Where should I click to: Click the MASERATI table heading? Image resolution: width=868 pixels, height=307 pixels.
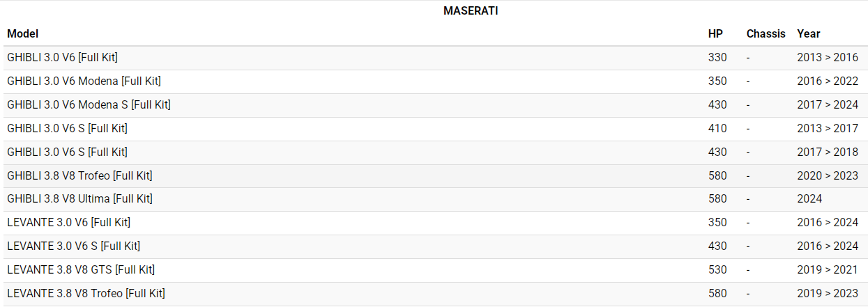click(471, 11)
